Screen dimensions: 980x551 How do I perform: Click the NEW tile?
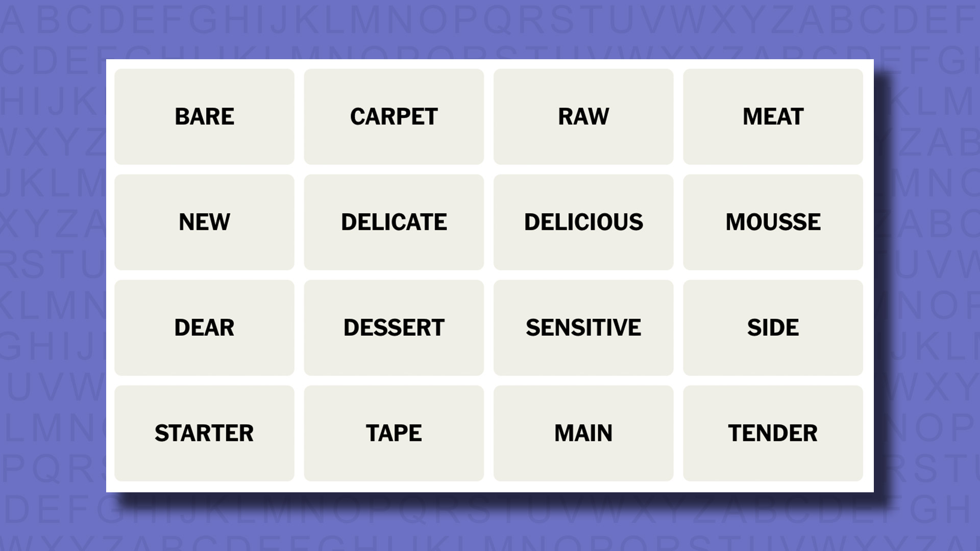204,221
